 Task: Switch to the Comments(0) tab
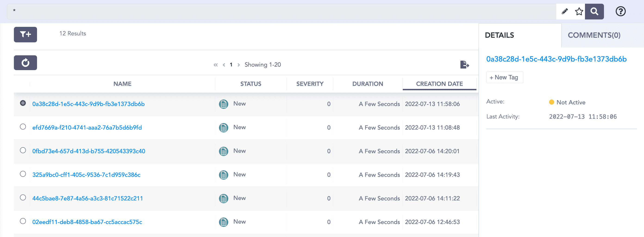pyautogui.click(x=594, y=35)
